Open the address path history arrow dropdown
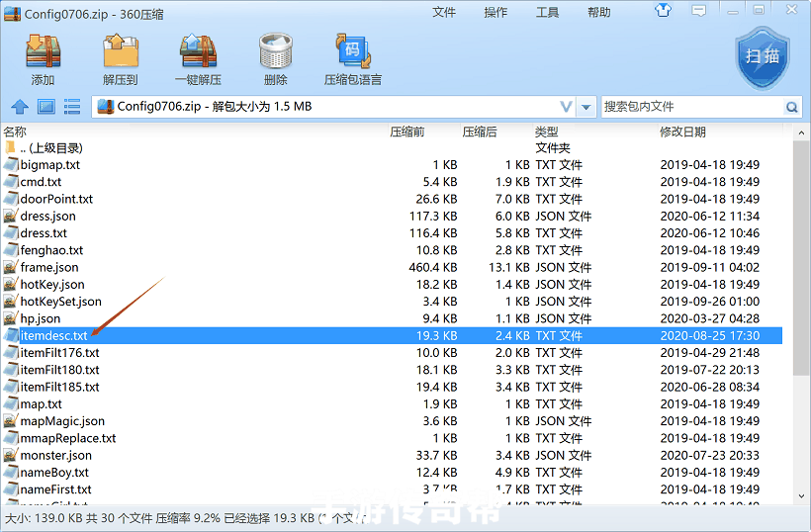Screen dimensions: 811x532 586,107
